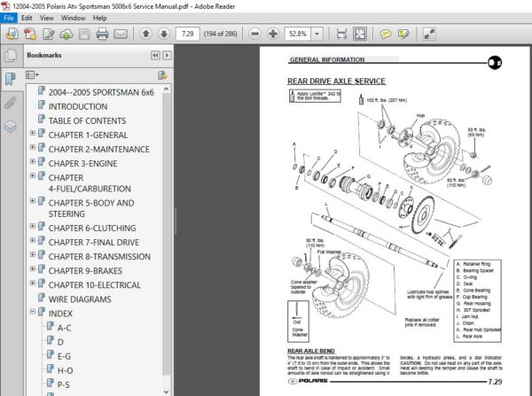Image resolution: width=532 pixels, height=396 pixels.
Task: Click the bookmarks scrollbar down arrow
Action: click(167, 392)
